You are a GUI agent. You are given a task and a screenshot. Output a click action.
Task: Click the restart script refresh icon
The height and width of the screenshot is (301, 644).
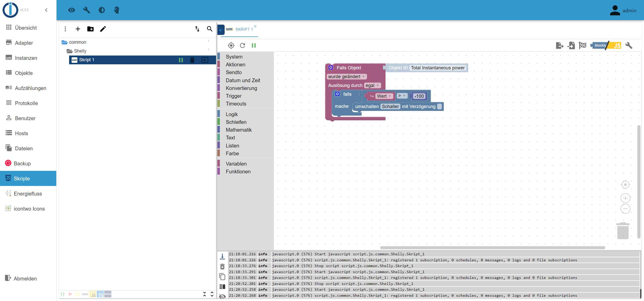pos(242,45)
